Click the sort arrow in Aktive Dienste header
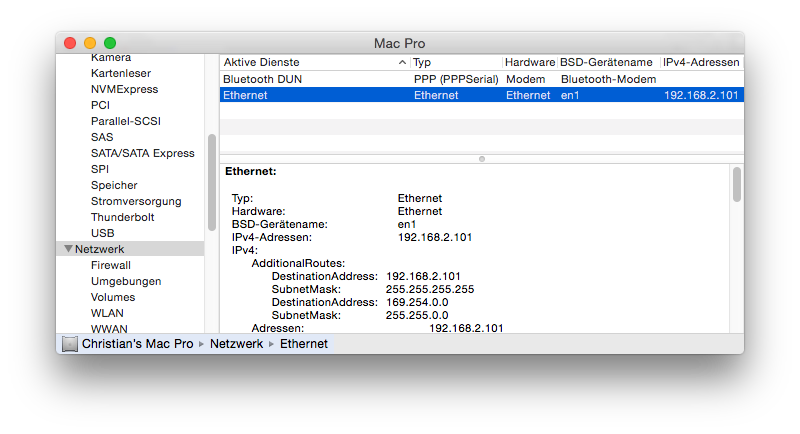 [402, 62]
